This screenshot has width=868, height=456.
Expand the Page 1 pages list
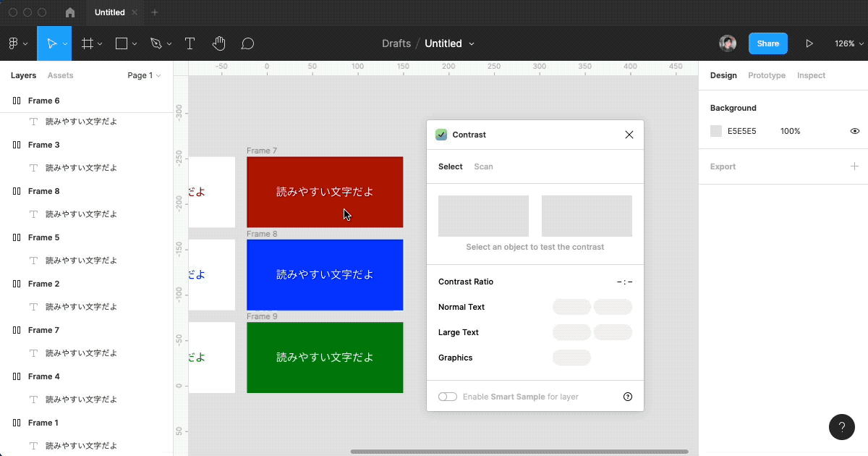click(x=144, y=75)
